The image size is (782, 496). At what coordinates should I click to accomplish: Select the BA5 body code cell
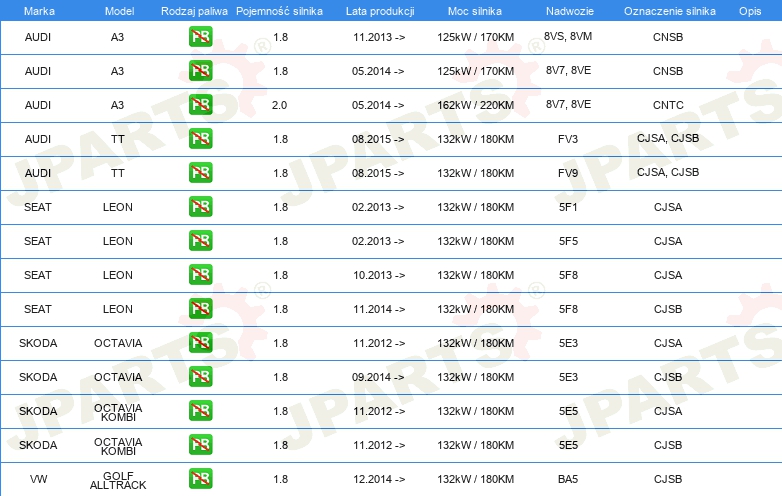point(568,479)
